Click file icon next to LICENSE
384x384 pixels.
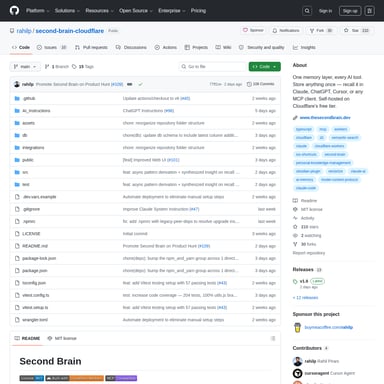pos(17,234)
